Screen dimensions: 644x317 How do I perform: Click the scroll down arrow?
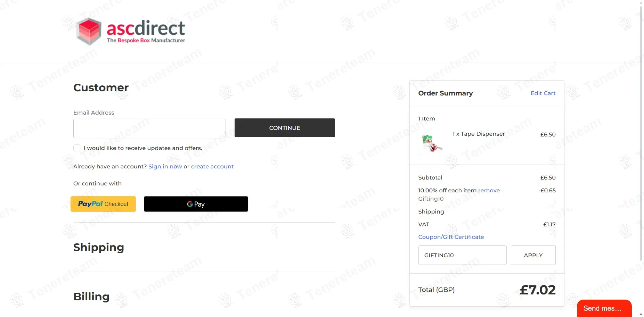(x=641, y=314)
